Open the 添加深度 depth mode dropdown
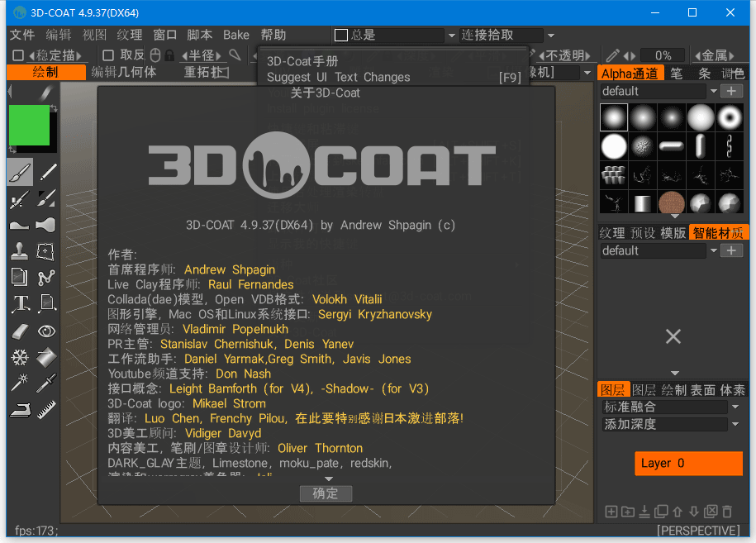Screen dimensions: 756x543 [x=735, y=424]
